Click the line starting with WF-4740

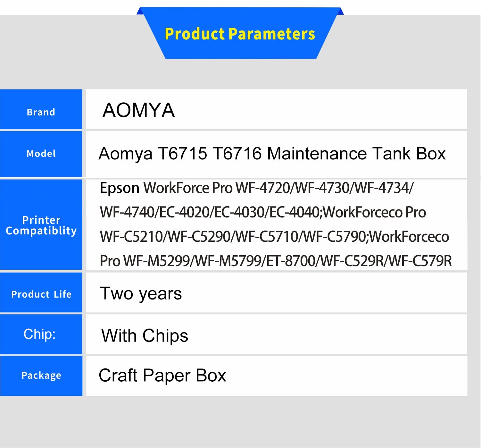tap(263, 212)
